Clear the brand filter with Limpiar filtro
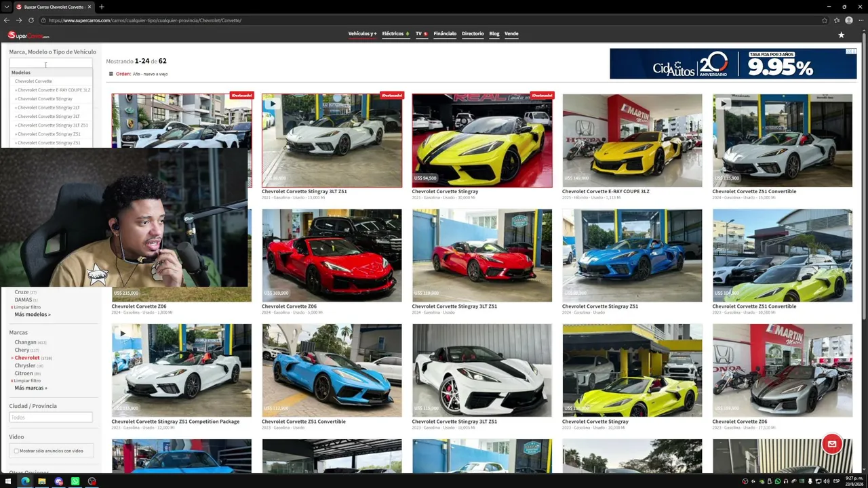The height and width of the screenshot is (488, 868). 27,381
